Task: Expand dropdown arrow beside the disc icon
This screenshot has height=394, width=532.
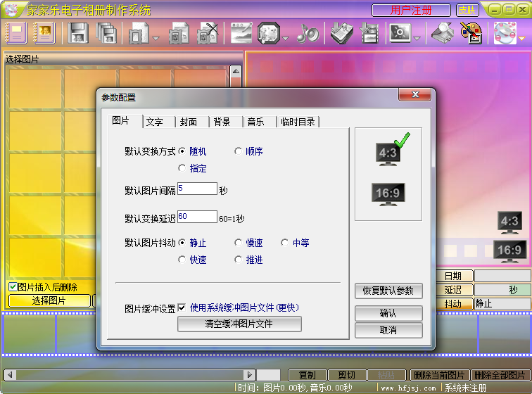Action: coord(521,37)
